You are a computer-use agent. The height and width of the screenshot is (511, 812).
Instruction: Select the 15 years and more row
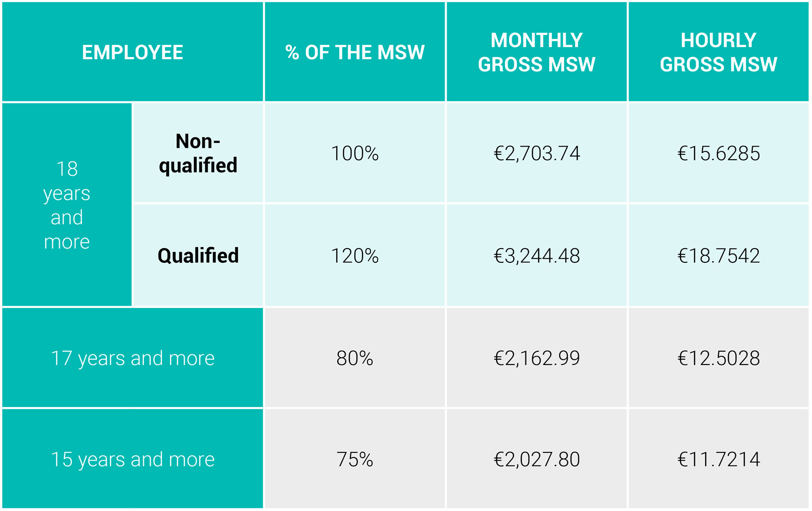(132, 459)
